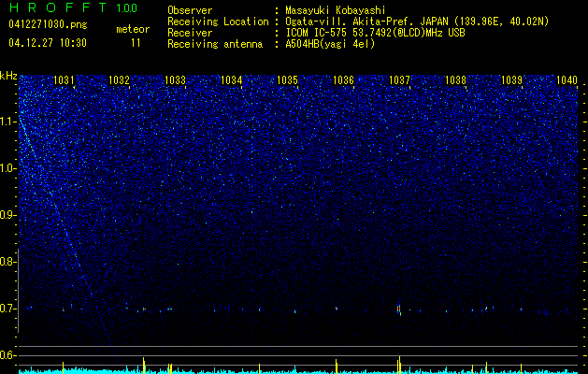Click the 1.1 frequency axis label

(x=7, y=122)
